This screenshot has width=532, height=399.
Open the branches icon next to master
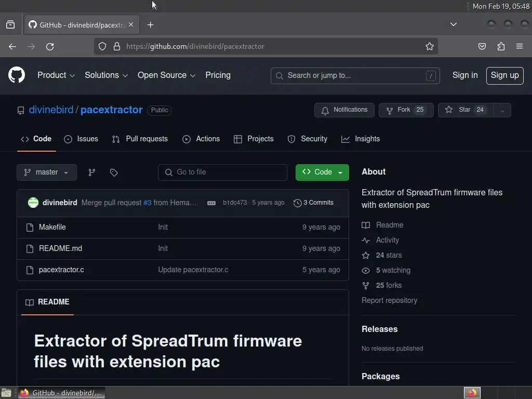coord(91,172)
